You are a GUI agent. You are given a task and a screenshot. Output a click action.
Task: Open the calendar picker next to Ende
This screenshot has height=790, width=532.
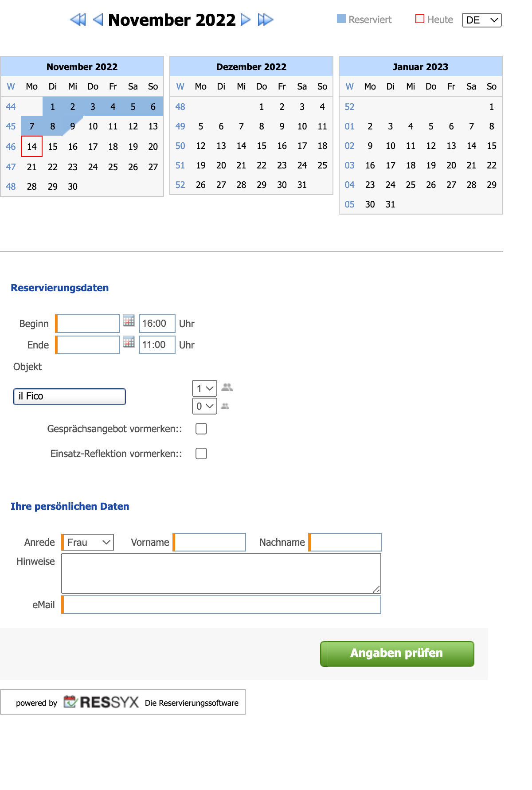(x=129, y=342)
